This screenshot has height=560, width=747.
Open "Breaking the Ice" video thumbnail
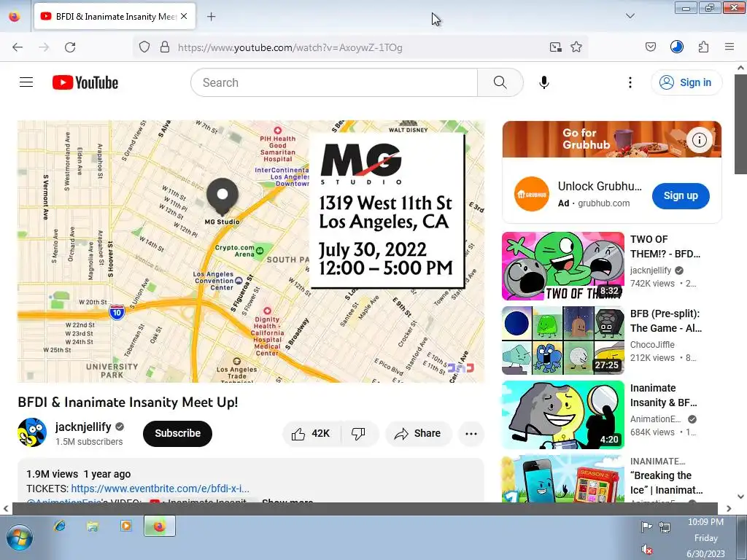click(562, 479)
